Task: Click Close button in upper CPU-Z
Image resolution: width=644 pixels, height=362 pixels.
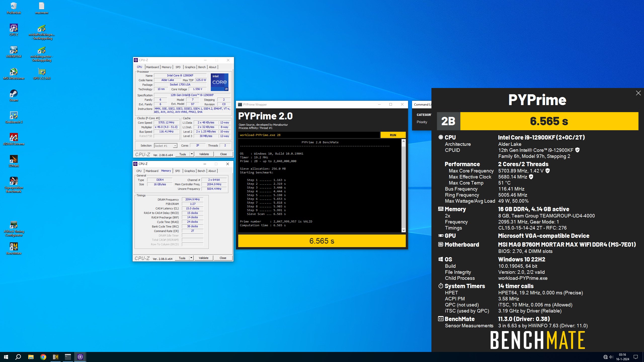Action: [223, 154]
